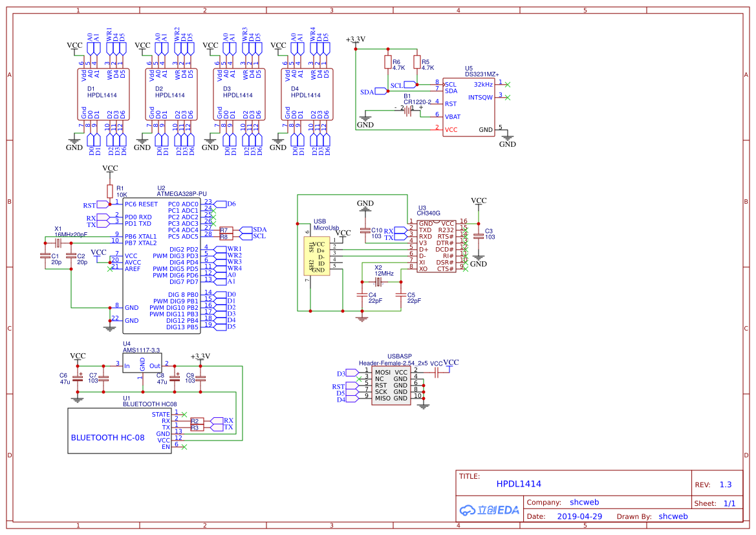The image size is (756, 535).
Task: Click the SDA net flag left of DS3231
Action: [x=382, y=91]
